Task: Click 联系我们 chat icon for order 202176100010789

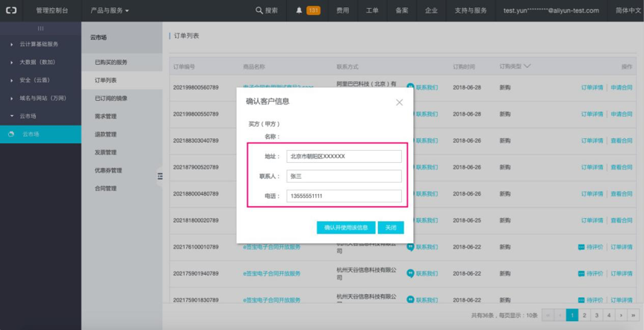Action: pos(410,247)
